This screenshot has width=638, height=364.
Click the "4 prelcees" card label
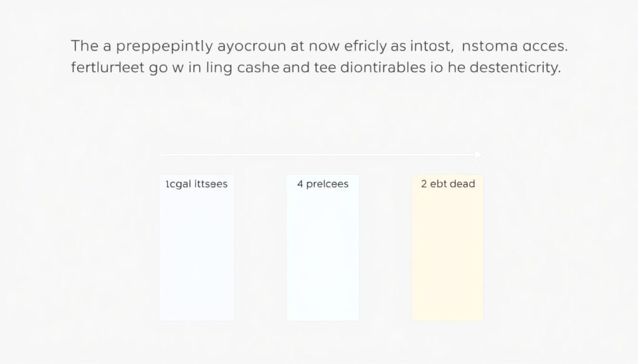click(323, 184)
